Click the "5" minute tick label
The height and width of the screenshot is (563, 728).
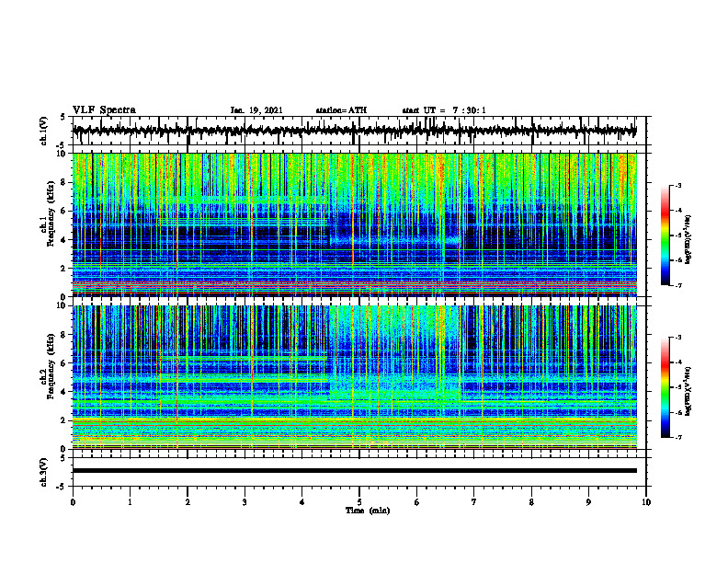coord(359,502)
